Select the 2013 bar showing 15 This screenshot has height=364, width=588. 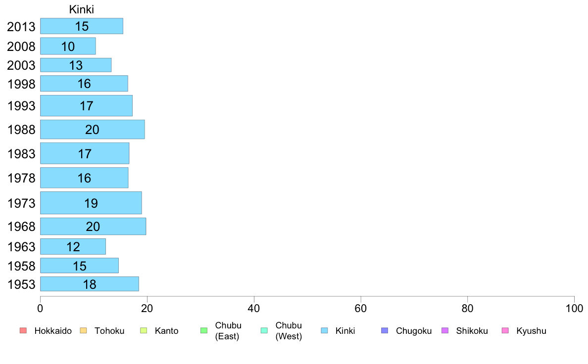pos(82,26)
